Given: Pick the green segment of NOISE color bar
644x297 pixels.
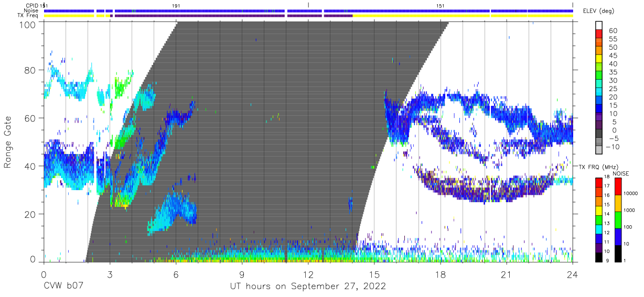Looking at the screenshot, I should pyautogui.click(x=618, y=219).
